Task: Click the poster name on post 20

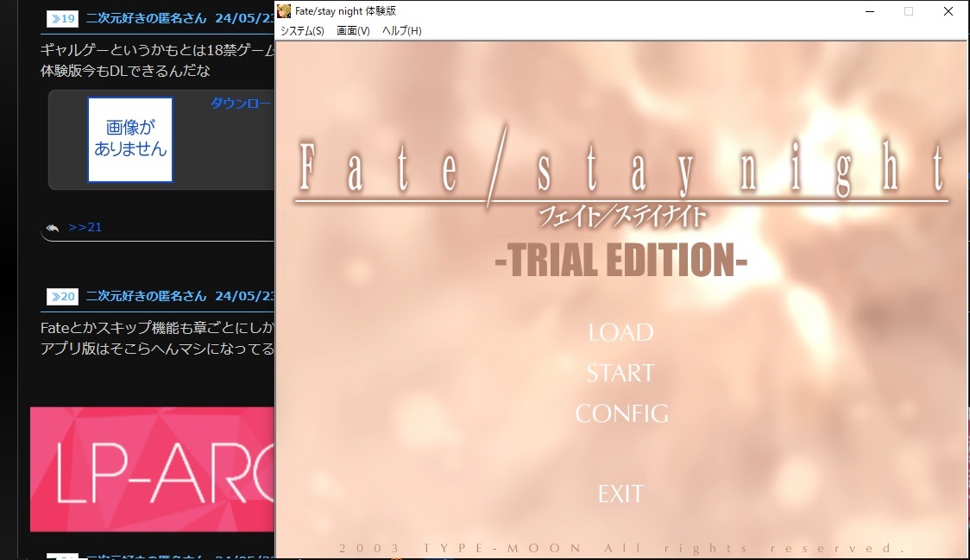Action: (146, 296)
